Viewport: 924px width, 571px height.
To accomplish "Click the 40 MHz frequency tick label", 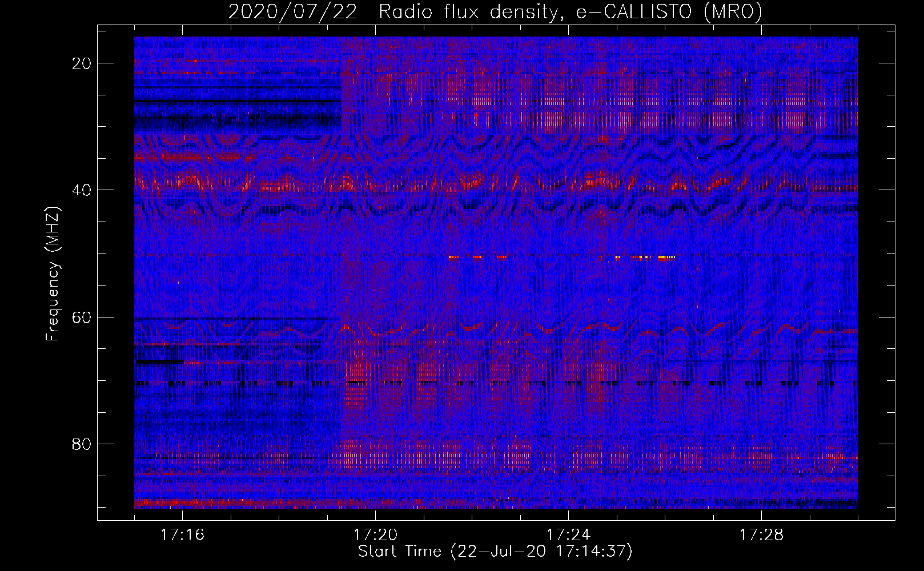I will [x=82, y=190].
